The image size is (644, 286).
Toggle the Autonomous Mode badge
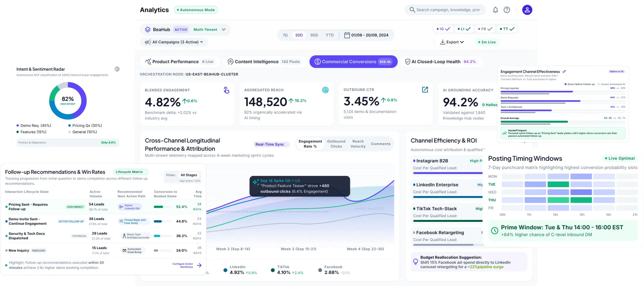pos(196,10)
